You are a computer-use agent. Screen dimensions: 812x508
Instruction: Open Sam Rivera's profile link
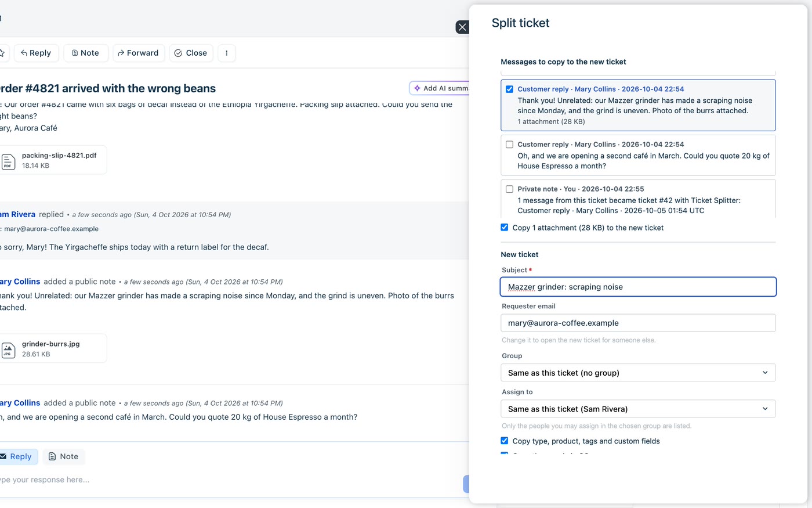point(17,214)
